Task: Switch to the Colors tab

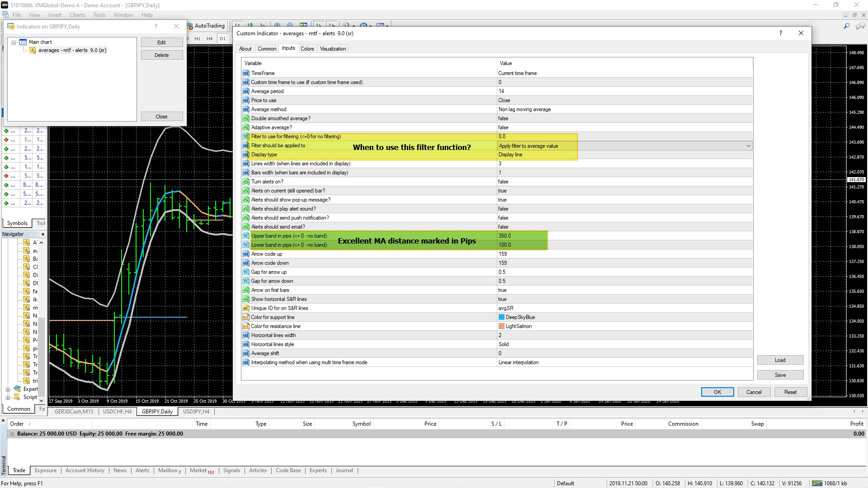Action: (307, 49)
